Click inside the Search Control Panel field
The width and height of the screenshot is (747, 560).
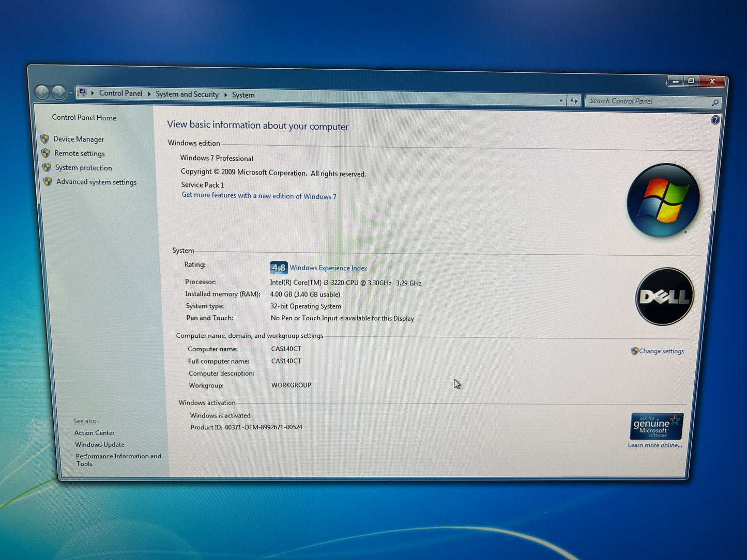(646, 101)
